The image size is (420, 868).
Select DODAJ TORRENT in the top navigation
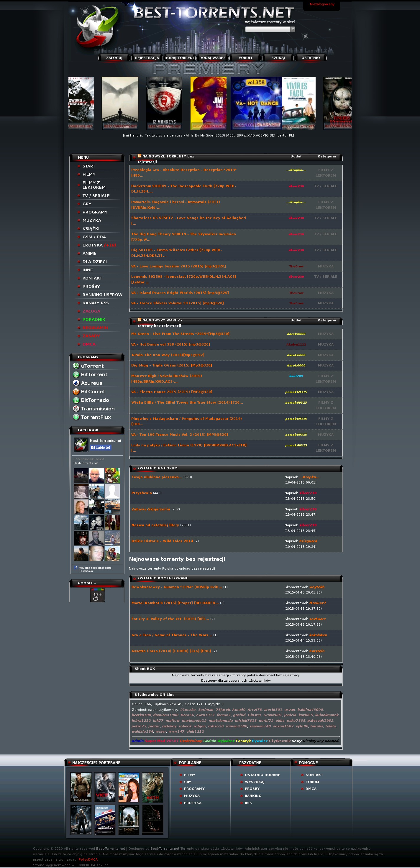[x=180, y=57]
